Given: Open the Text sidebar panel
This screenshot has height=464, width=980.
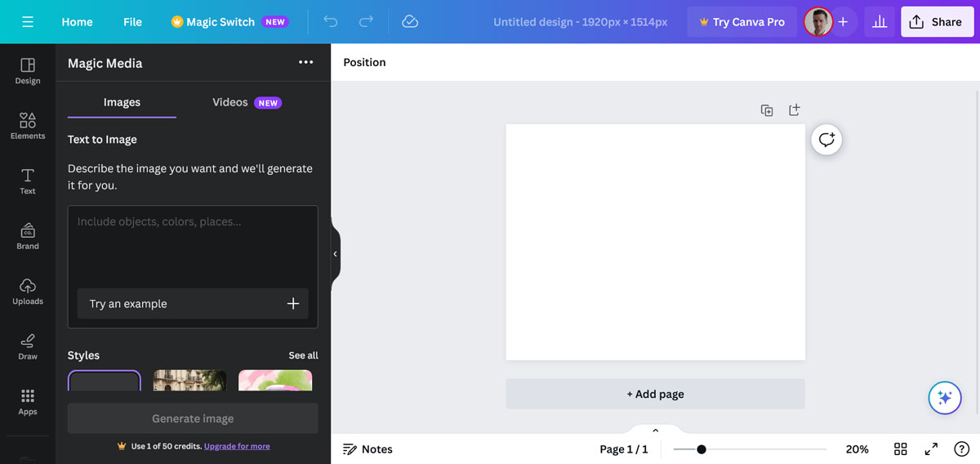Looking at the screenshot, I should click(28, 181).
